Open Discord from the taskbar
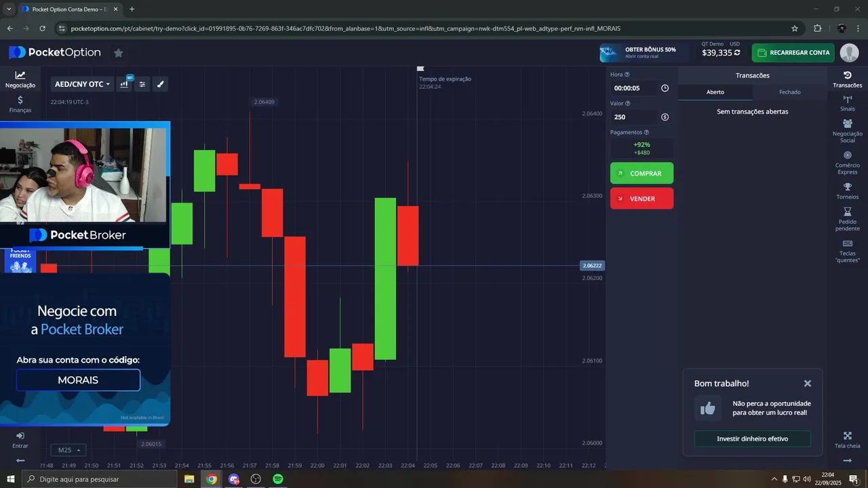The image size is (868, 488). point(234,479)
